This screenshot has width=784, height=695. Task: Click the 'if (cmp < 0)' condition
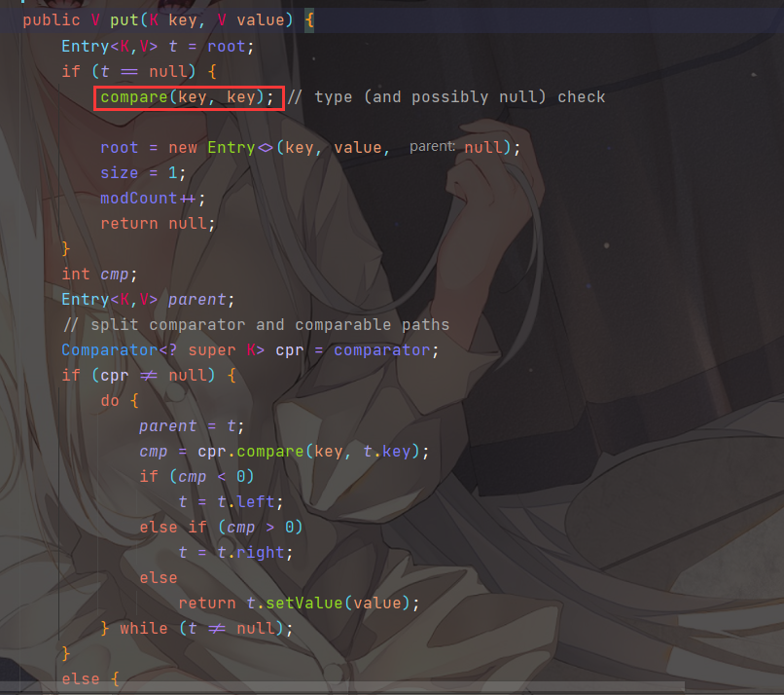[197, 477]
